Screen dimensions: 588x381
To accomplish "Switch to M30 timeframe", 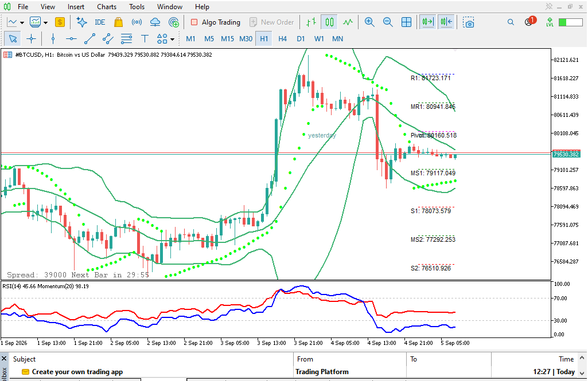I will coord(246,38).
